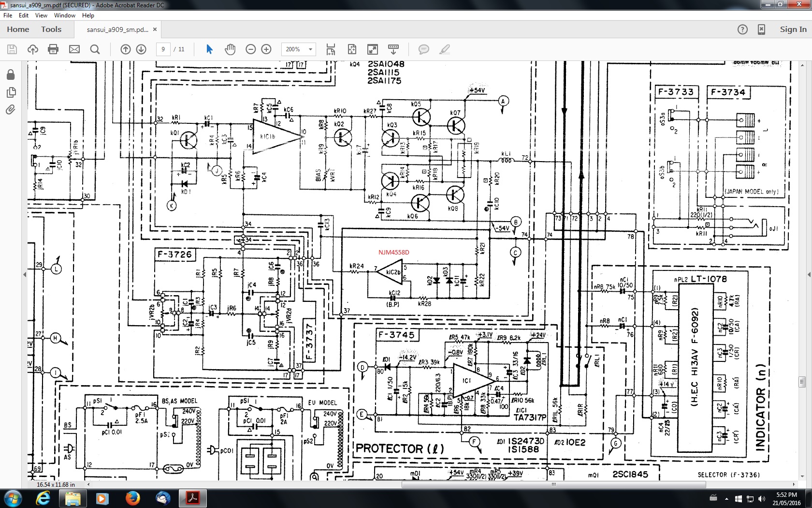
Task: Expand the right tools pane arrow
Action: point(809,274)
